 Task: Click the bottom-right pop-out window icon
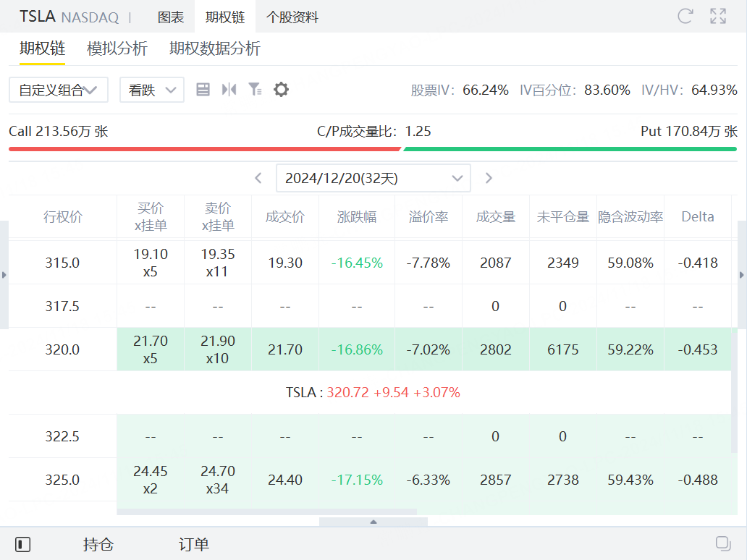coord(723,544)
